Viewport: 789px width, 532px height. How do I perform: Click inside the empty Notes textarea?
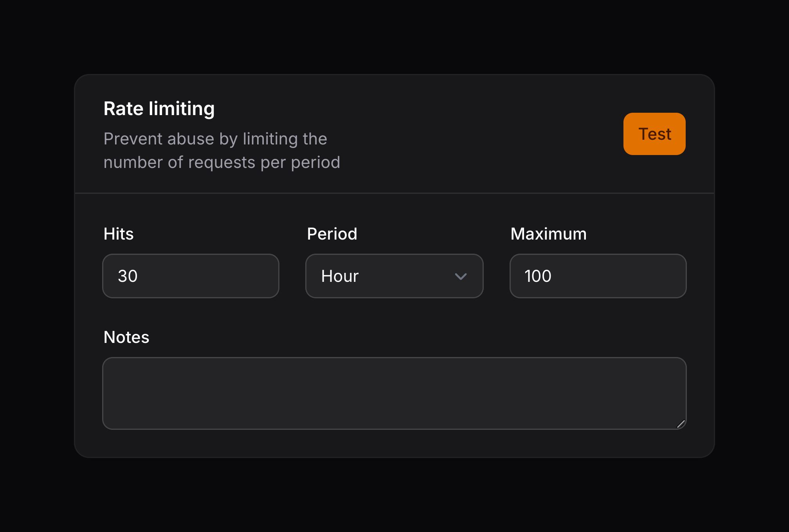[394, 393]
